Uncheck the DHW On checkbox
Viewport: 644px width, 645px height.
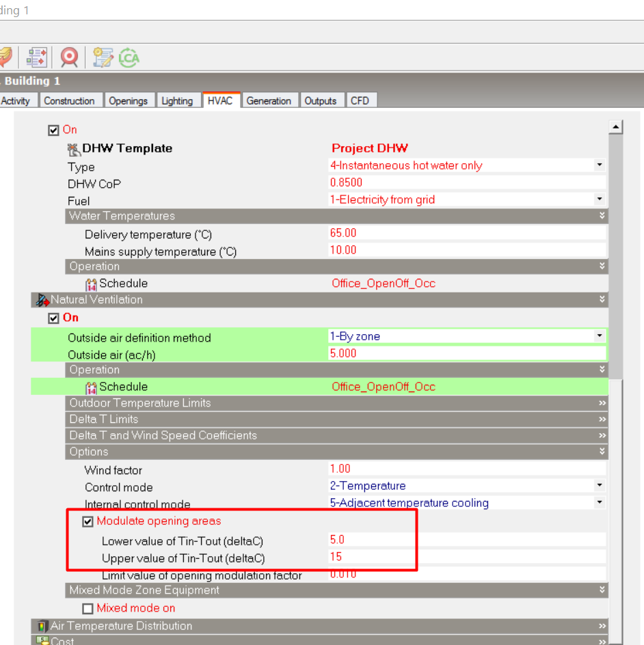point(53,131)
